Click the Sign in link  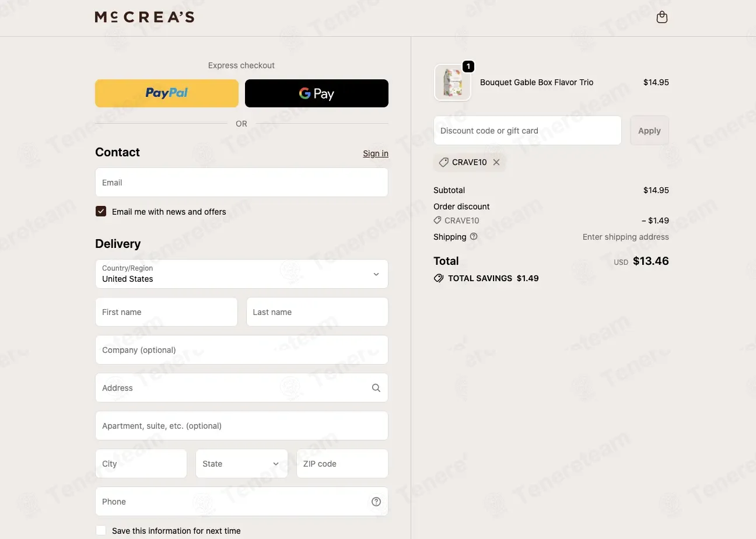point(376,153)
